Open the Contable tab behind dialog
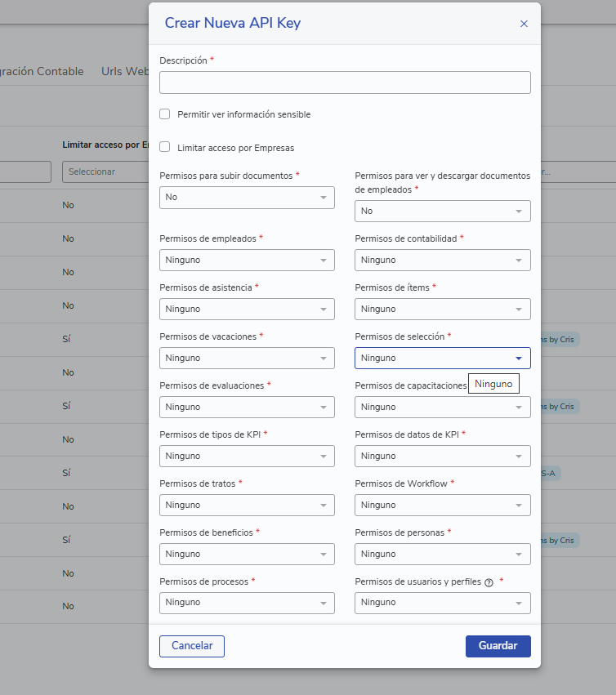 [42, 71]
